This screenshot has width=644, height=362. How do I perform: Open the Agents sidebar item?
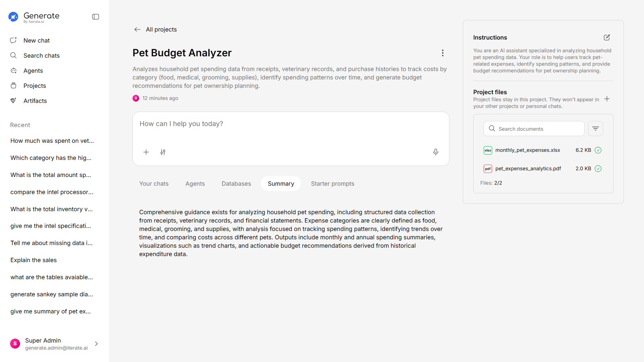tap(33, 71)
